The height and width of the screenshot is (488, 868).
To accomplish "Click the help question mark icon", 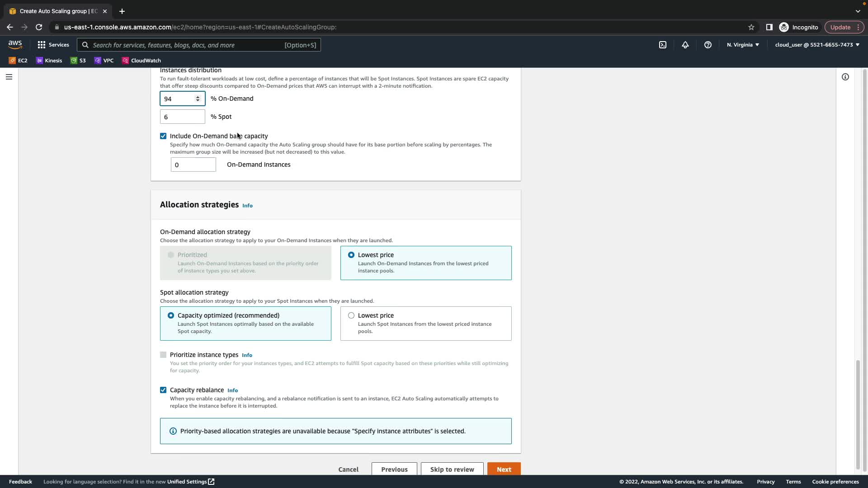I will click(x=708, y=45).
